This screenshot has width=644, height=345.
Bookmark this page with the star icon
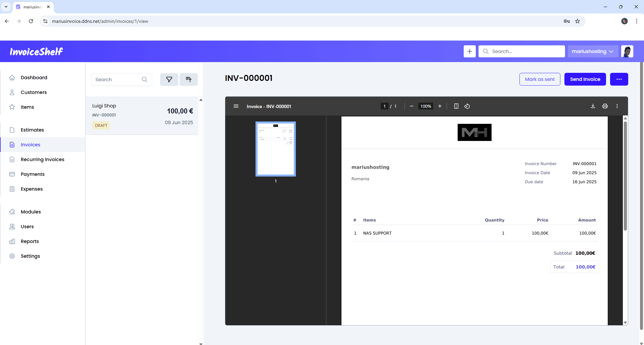click(578, 21)
